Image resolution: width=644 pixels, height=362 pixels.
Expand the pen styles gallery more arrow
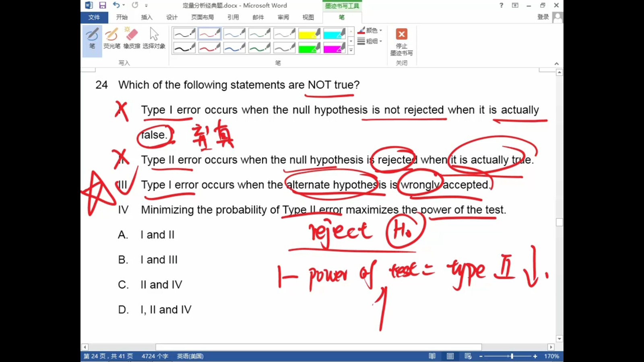(351, 51)
